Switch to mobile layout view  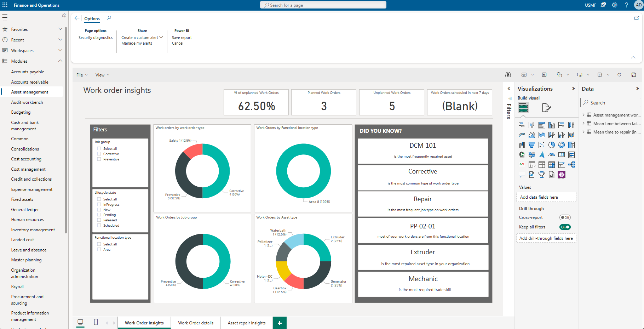96,322
